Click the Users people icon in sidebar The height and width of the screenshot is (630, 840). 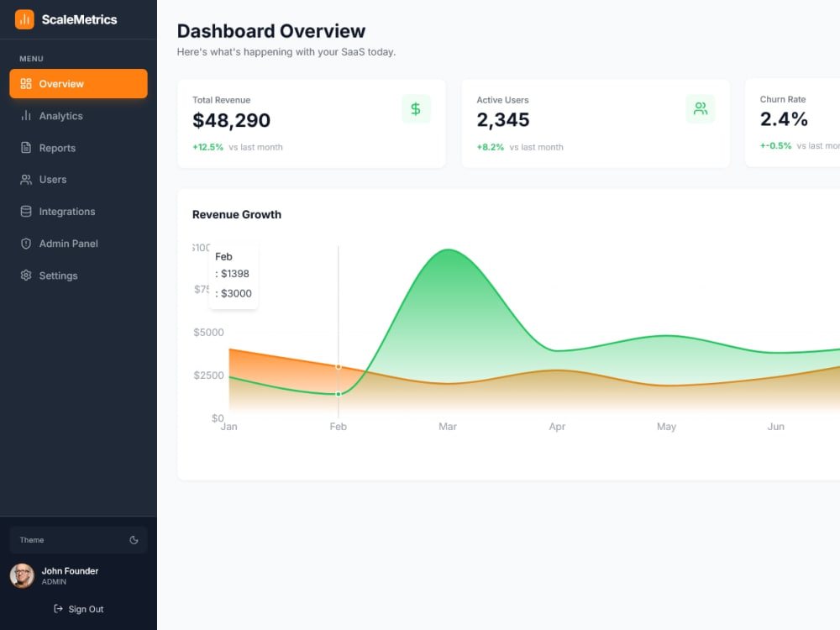(x=26, y=180)
